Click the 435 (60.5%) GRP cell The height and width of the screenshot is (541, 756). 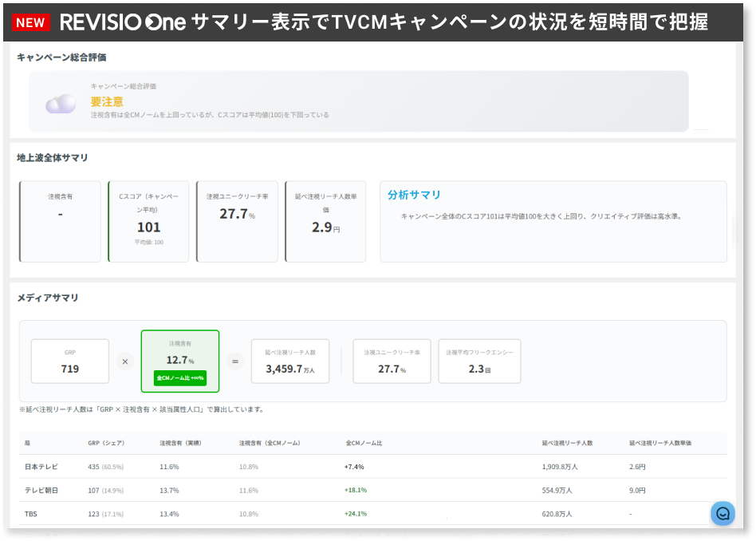pos(105,467)
